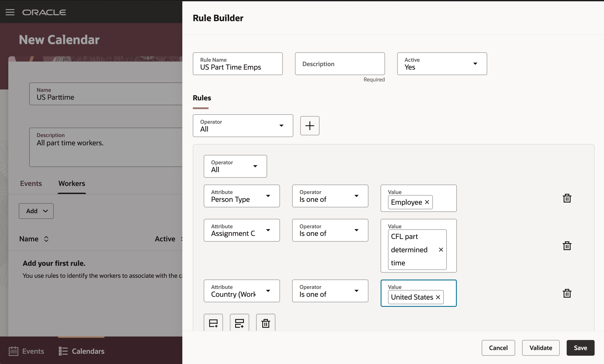
Task: Save the rule with the Save button
Action: (580, 348)
